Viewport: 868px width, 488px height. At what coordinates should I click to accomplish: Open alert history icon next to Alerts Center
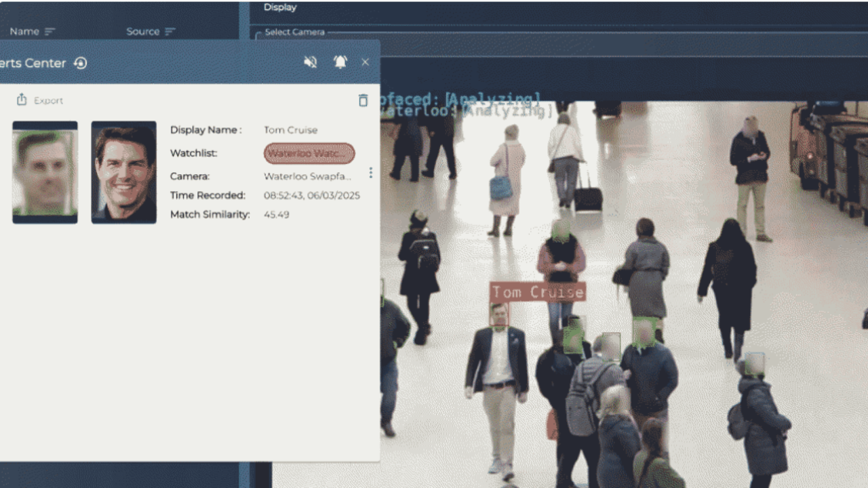(x=81, y=63)
